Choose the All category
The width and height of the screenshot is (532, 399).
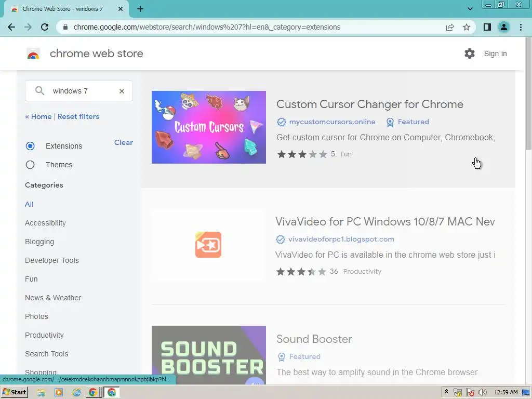[29, 204]
